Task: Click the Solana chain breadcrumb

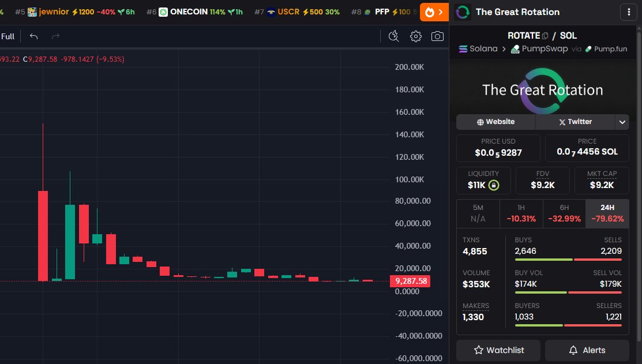Action: click(x=478, y=48)
